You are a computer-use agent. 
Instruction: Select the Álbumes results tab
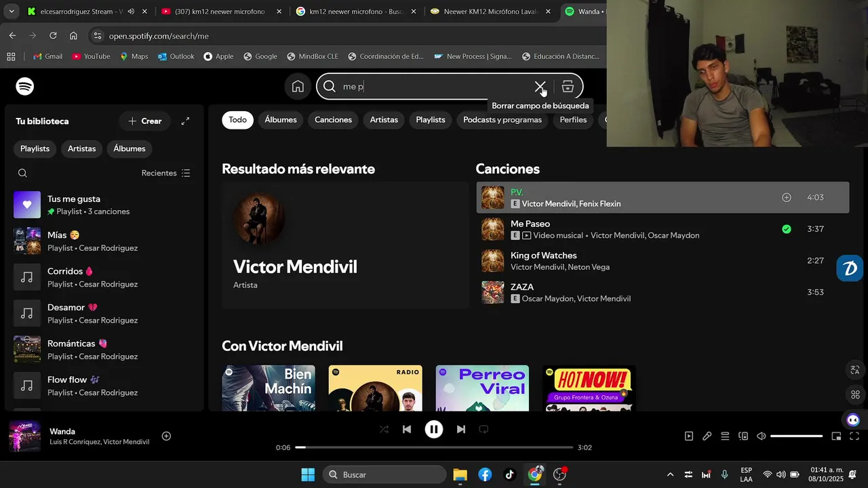(x=281, y=120)
